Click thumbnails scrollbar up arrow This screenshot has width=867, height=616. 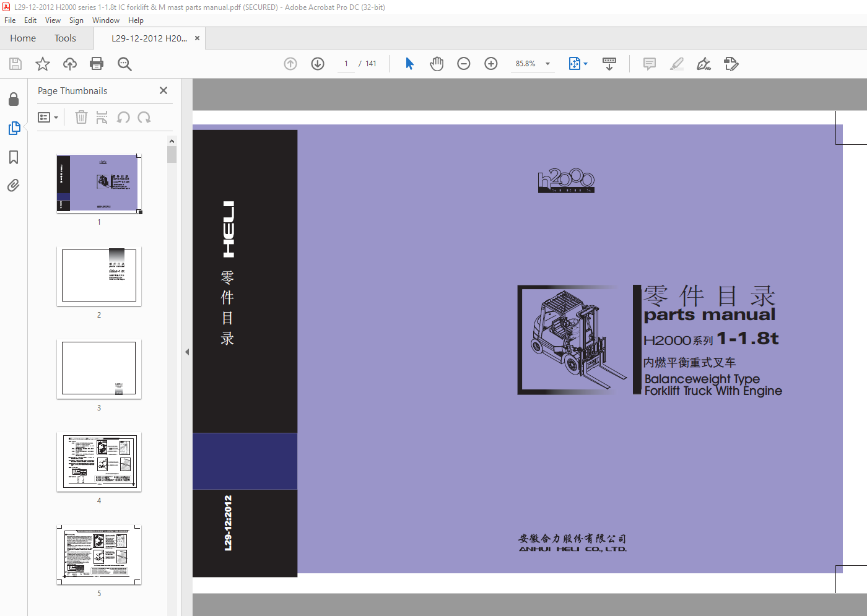172,141
